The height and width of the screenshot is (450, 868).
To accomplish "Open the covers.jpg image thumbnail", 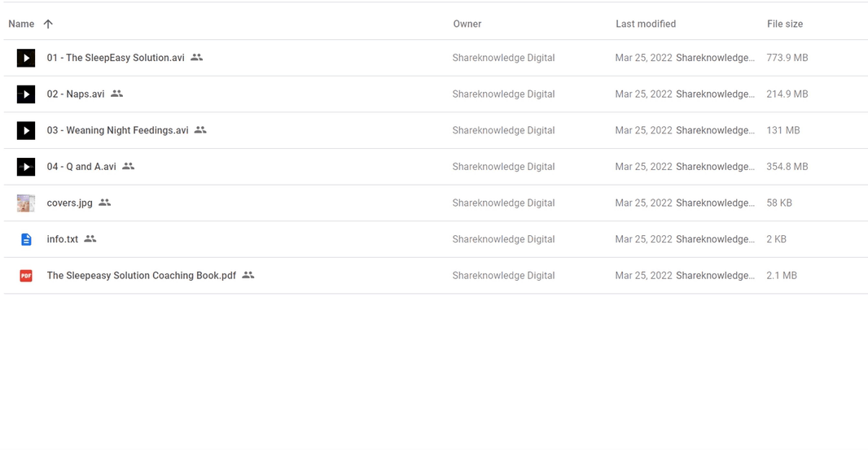I will (26, 203).
